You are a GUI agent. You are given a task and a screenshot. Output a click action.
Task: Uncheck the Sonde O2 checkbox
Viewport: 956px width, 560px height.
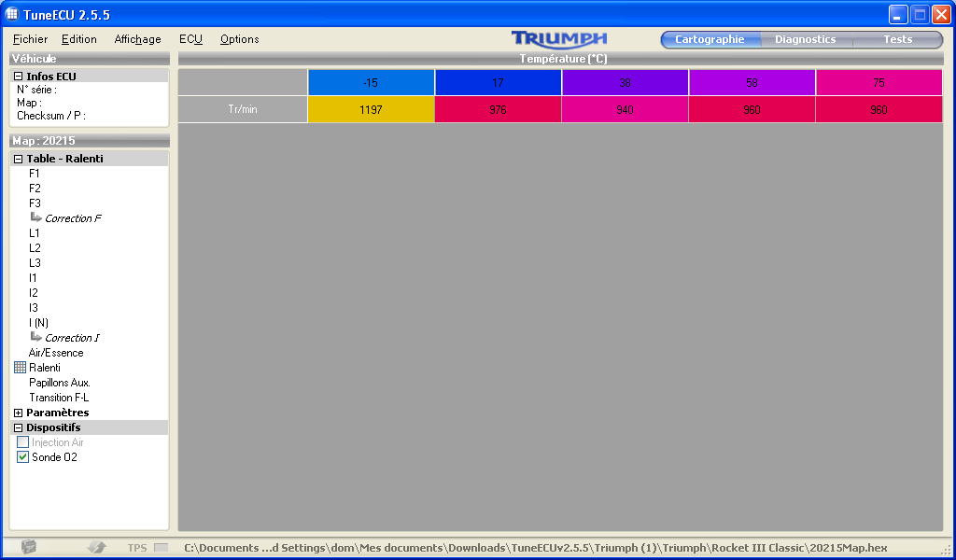click(22, 457)
